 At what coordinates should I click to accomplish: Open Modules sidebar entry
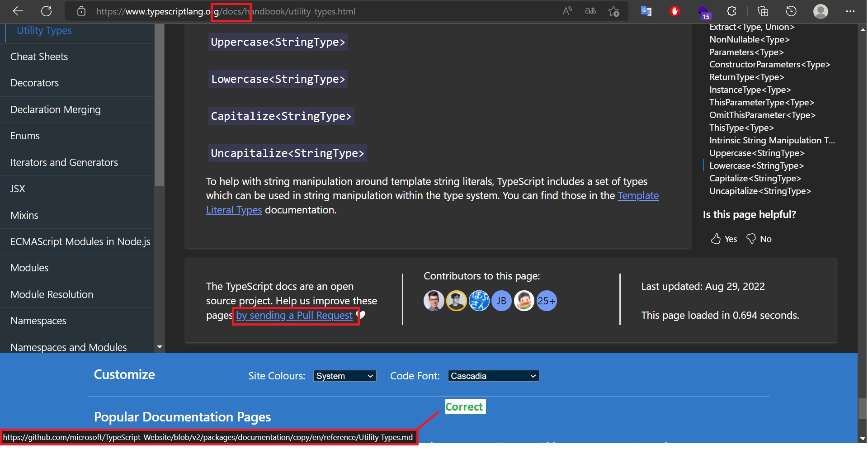point(77,268)
